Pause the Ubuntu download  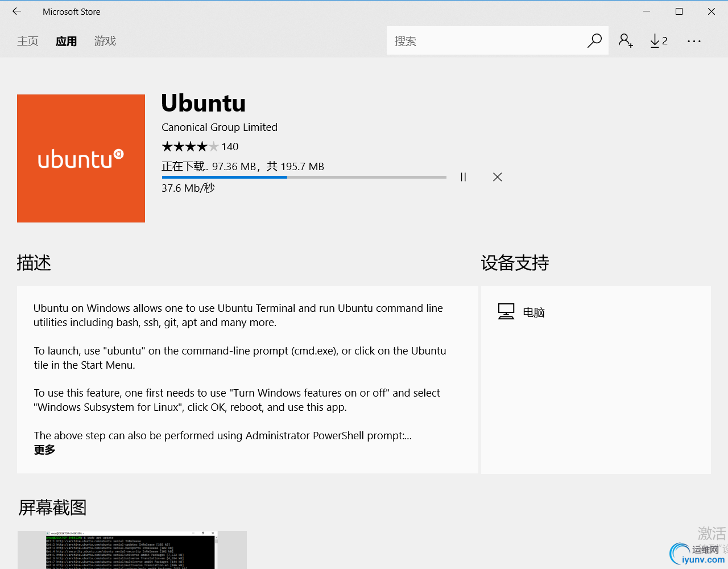(464, 177)
